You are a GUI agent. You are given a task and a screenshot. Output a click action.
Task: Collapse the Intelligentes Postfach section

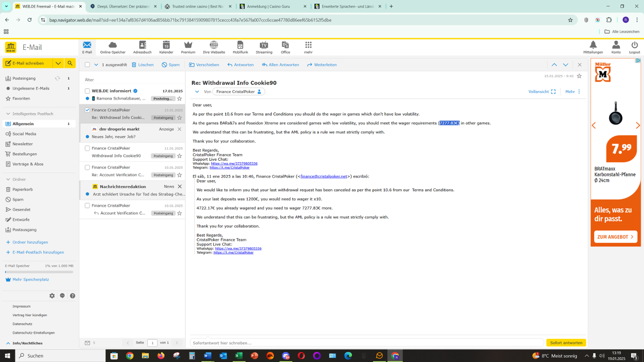[x=8, y=114]
